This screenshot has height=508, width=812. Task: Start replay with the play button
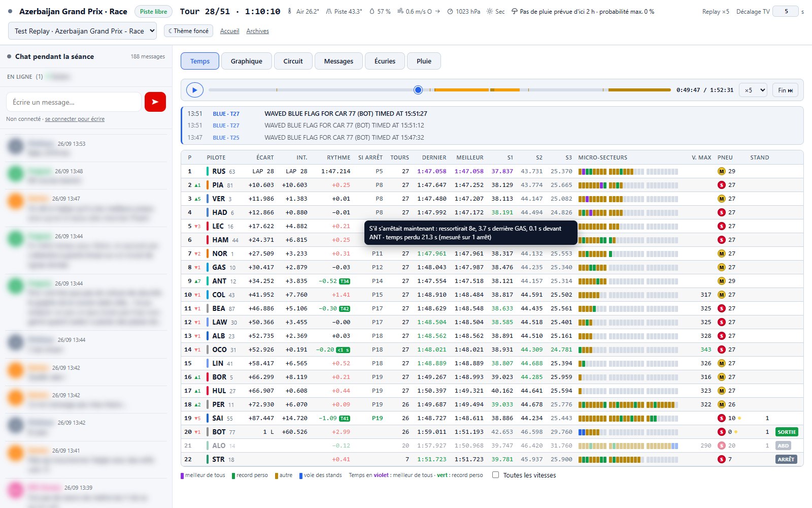point(194,90)
